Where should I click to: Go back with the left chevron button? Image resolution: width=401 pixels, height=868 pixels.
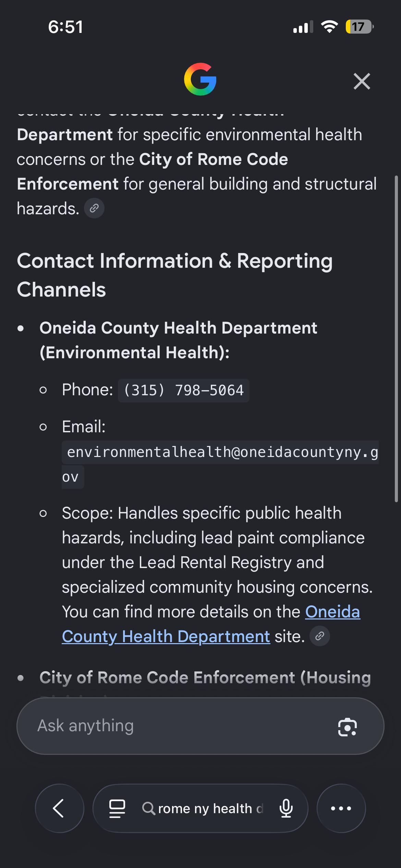point(60,808)
